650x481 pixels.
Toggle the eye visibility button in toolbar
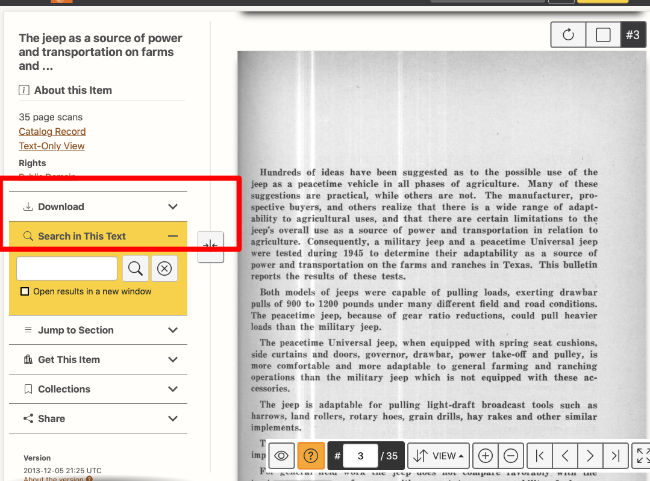coord(282,455)
